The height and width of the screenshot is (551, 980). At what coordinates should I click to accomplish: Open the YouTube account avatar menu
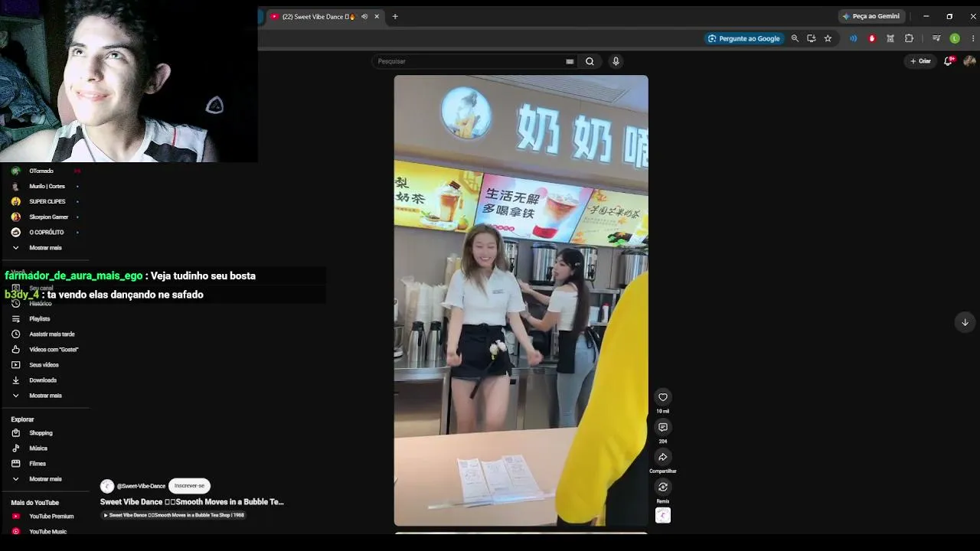[x=969, y=61]
